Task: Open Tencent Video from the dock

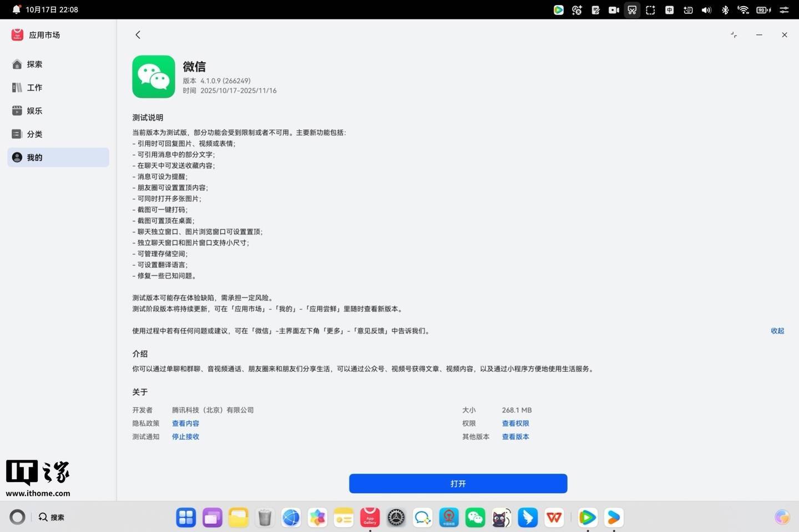Action: [x=588, y=517]
